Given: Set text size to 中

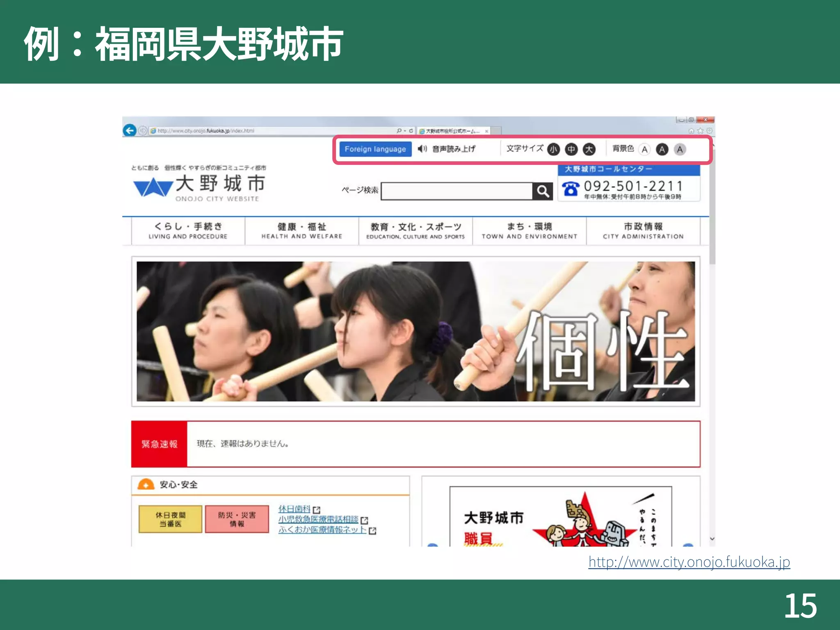Looking at the screenshot, I should pos(571,149).
